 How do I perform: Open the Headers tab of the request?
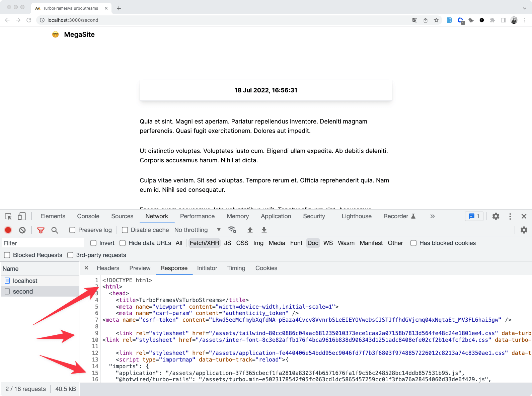108,268
